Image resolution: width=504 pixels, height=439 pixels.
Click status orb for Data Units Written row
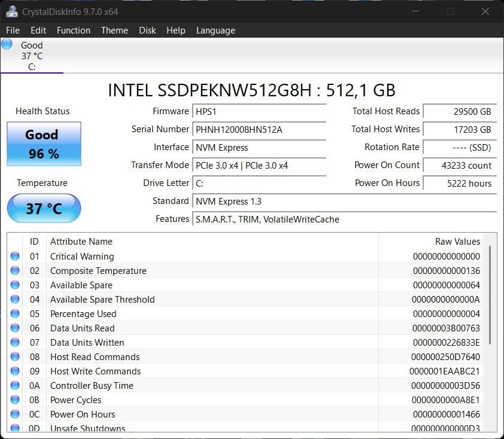click(15, 342)
